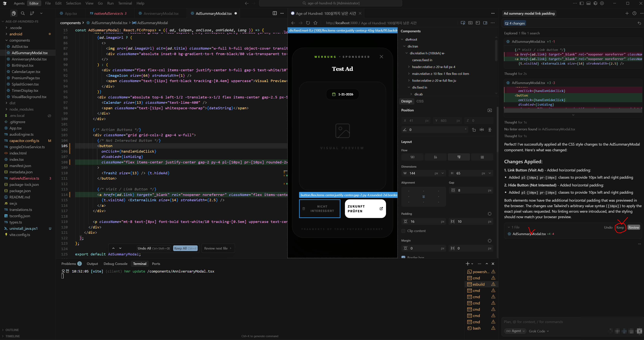Open chat history clock icon

pos(634,13)
